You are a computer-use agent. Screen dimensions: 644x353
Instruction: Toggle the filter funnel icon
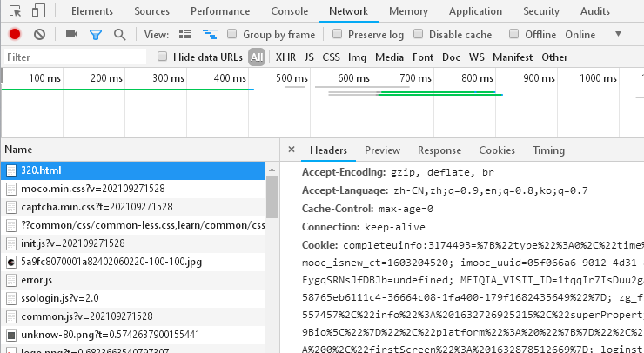(96, 35)
